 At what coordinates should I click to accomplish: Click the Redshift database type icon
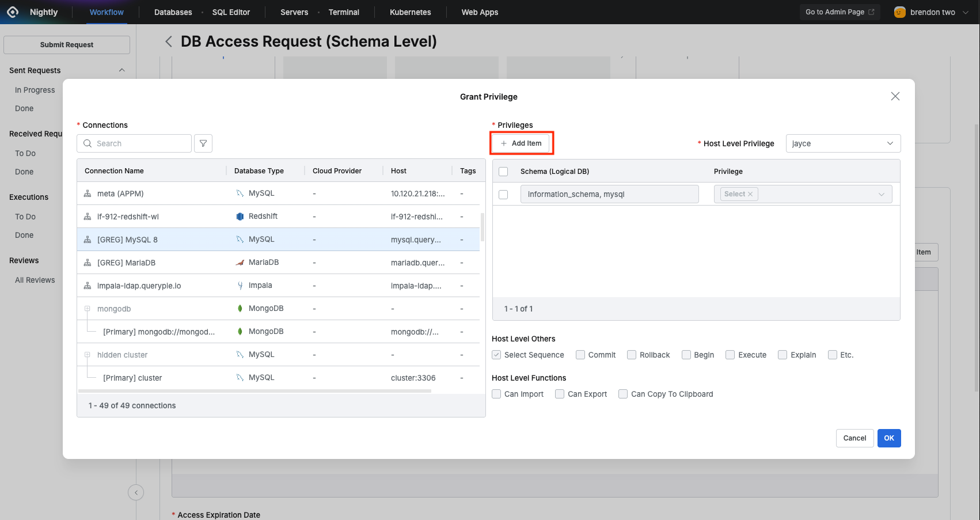tap(240, 217)
